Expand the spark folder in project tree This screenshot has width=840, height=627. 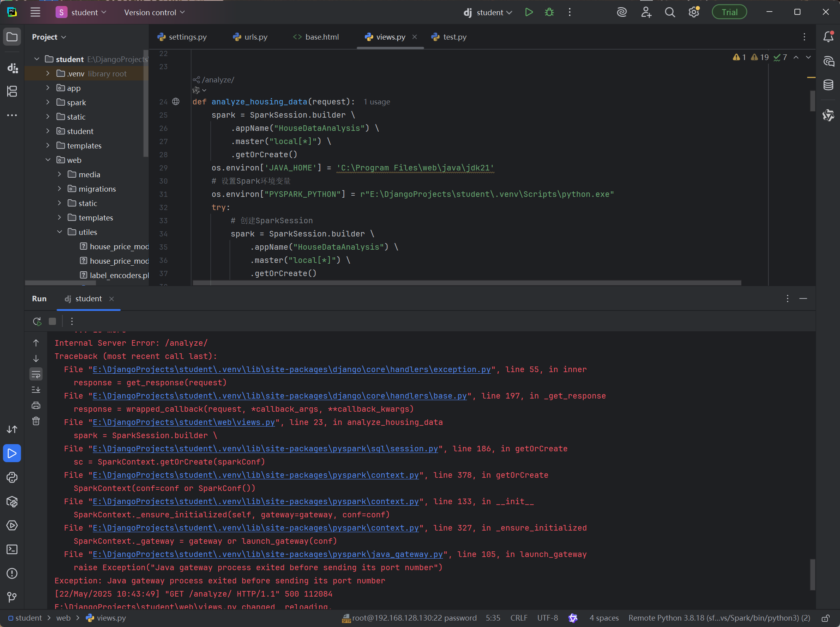pyautogui.click(x=48, y=102)
